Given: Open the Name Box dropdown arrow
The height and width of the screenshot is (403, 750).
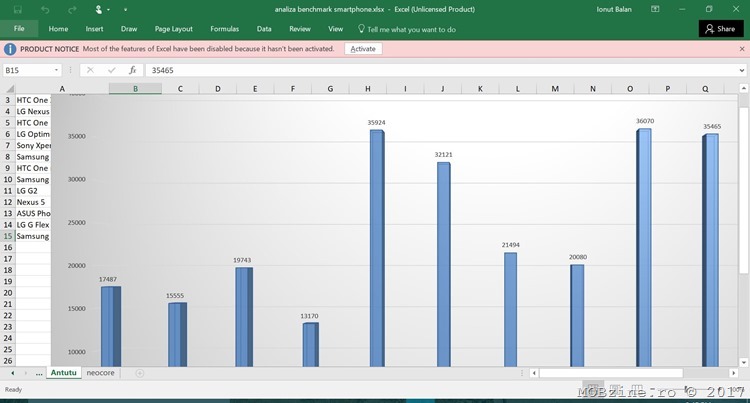Looking at the screenshot, I should tap(56, 70).
